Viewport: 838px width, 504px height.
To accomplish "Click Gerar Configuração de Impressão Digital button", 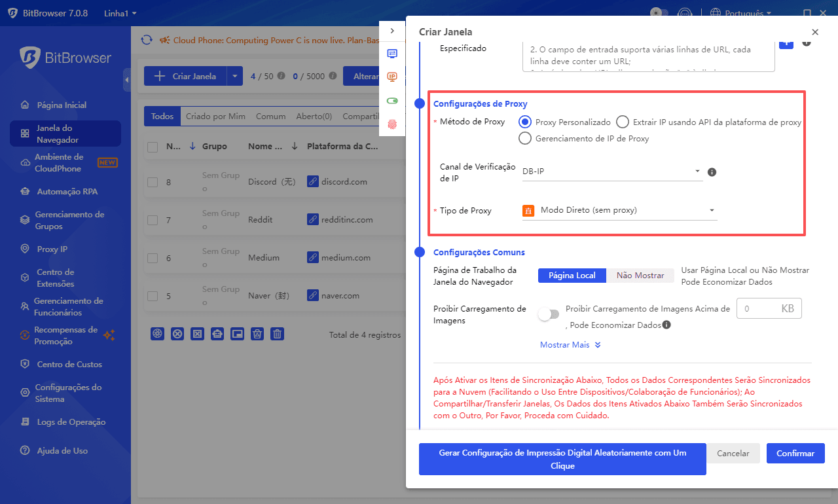I will (562, 459).
